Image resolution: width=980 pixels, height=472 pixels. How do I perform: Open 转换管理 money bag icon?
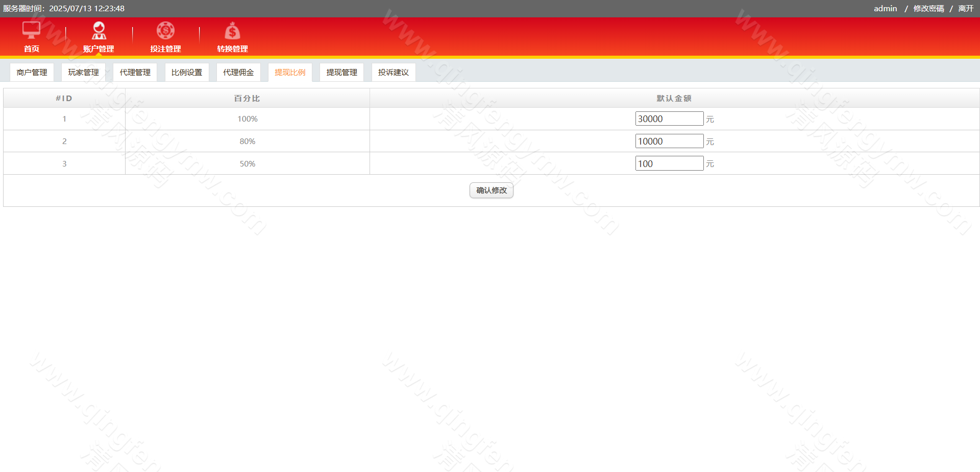[x=232, y=32]
